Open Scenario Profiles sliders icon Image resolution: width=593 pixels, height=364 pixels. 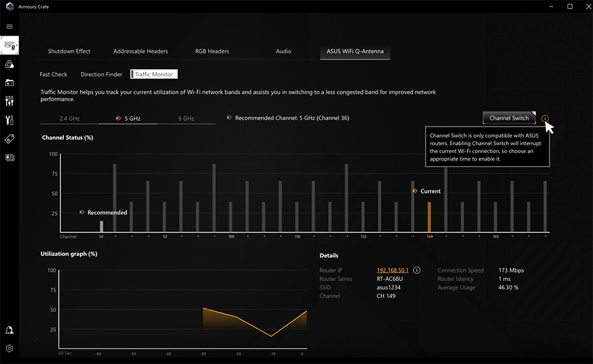pos(9,101)
